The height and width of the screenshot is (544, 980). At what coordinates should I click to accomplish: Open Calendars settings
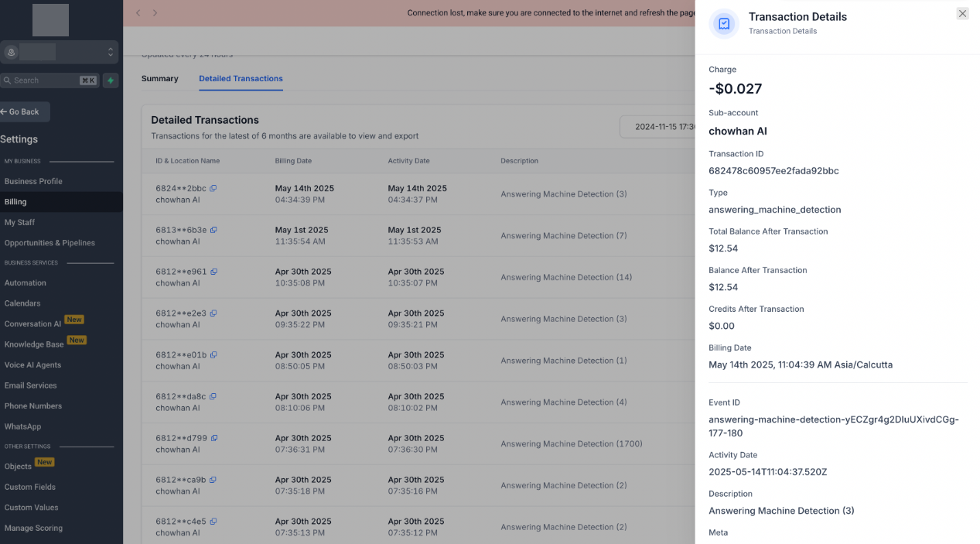tap(22, 303)
